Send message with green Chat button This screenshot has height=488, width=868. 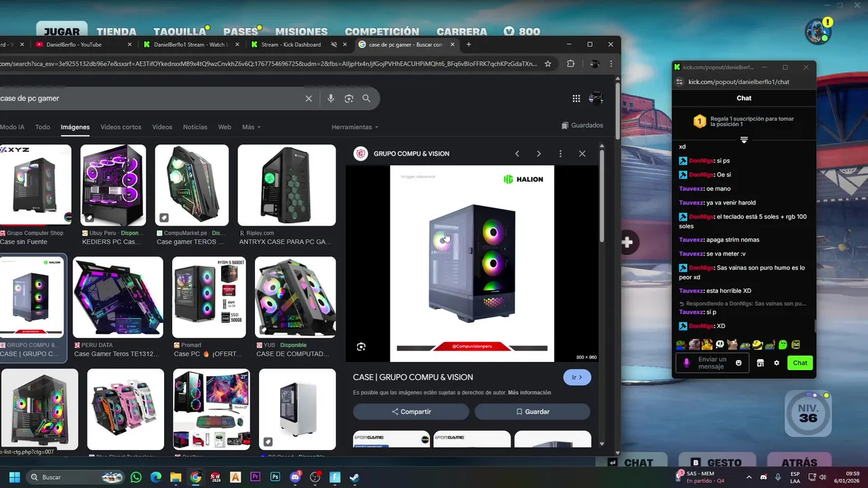pos(800,363)
